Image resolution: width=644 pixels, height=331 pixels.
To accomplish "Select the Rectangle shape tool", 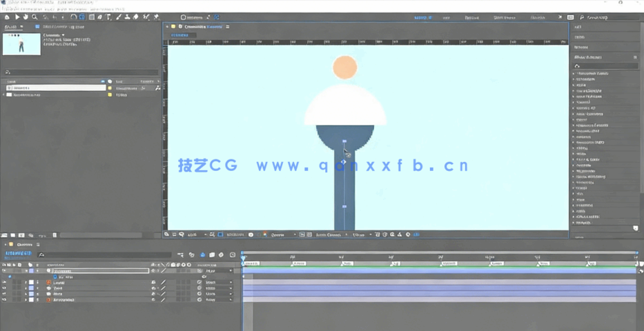I will 91,17.
